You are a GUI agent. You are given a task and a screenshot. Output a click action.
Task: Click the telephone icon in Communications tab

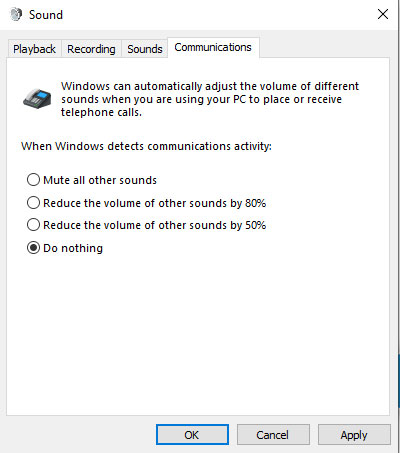[x=37, y=98]
